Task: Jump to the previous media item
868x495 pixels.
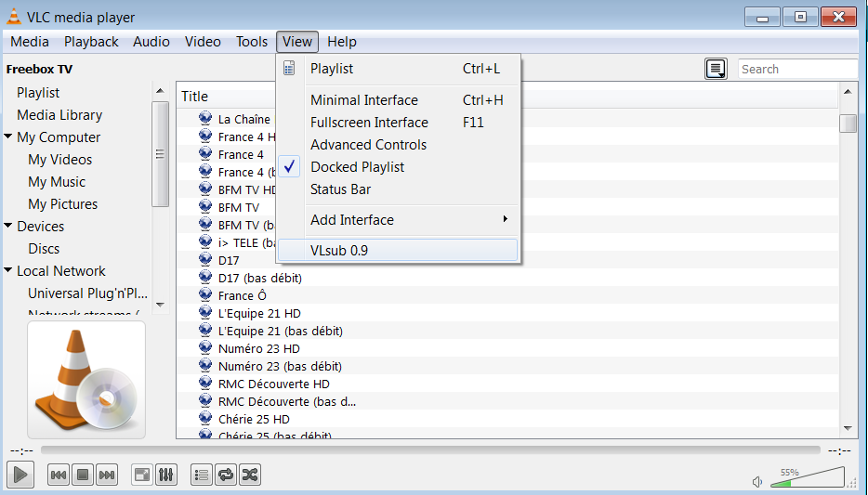Action: [x=59, y=475]
